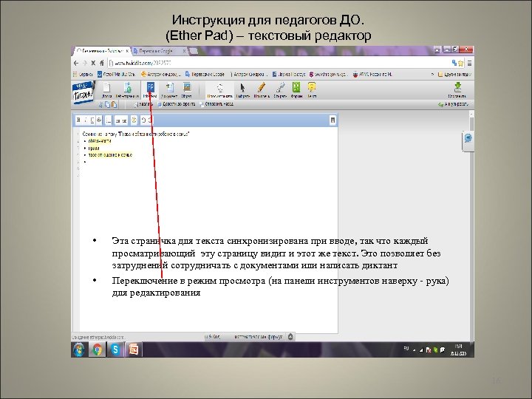This screenshot has height=399, width=532.
Task: Toggle italic in the EtherPad toolbar
Action: [86, 120]
